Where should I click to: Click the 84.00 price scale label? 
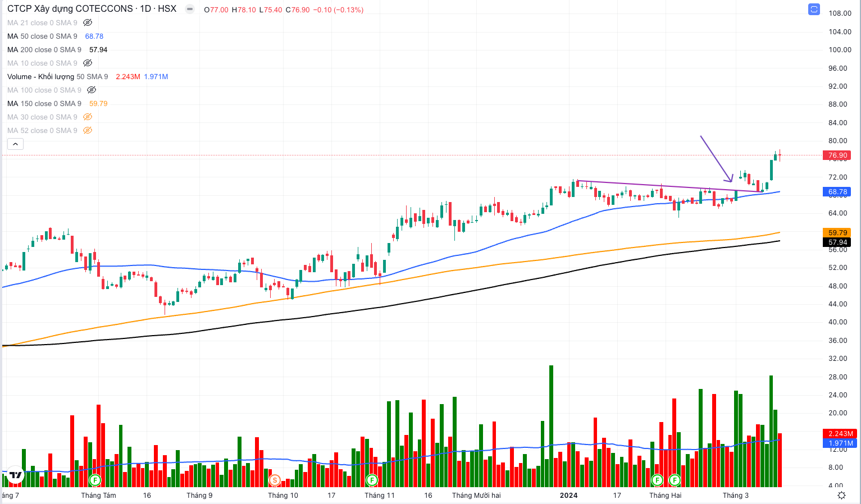pyautogui.click(x=838, y=123)
